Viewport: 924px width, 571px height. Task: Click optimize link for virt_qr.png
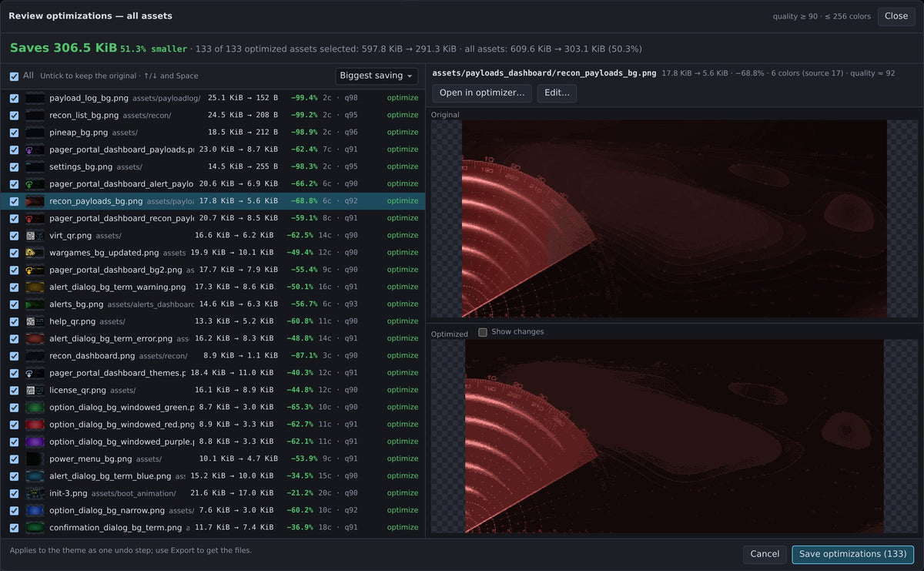403,235
